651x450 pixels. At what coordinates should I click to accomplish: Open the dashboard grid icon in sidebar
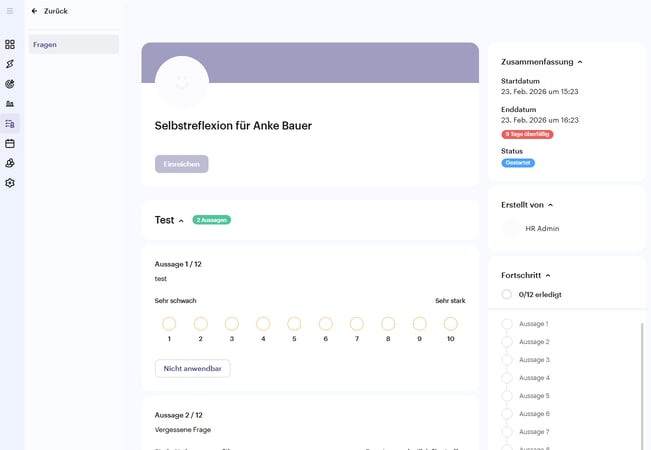[x=10, y=44]
